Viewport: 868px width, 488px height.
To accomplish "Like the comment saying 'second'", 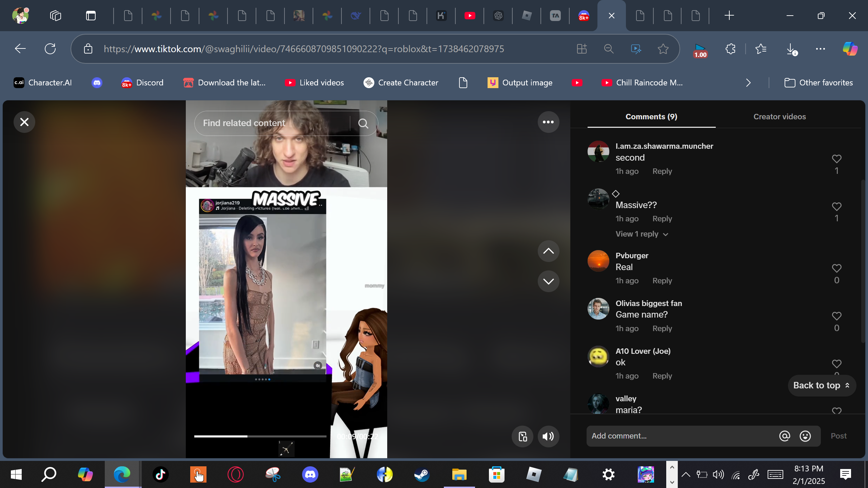I will coord(836,159).
